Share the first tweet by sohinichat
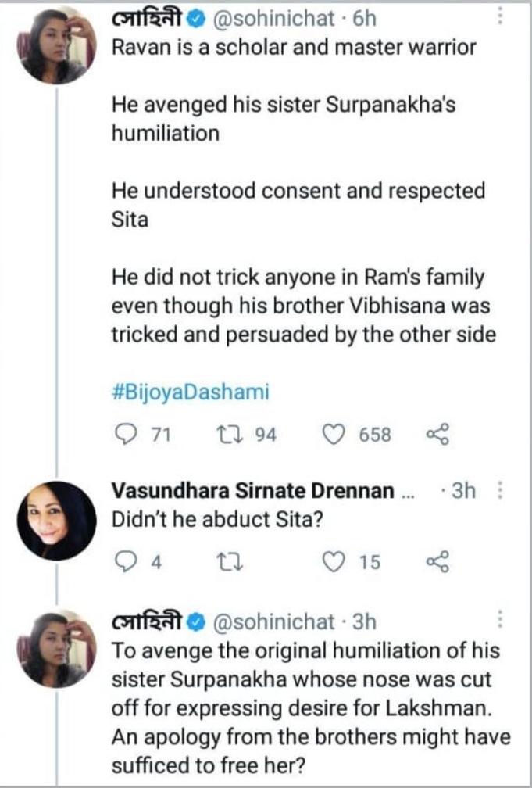 coord(437,435)
